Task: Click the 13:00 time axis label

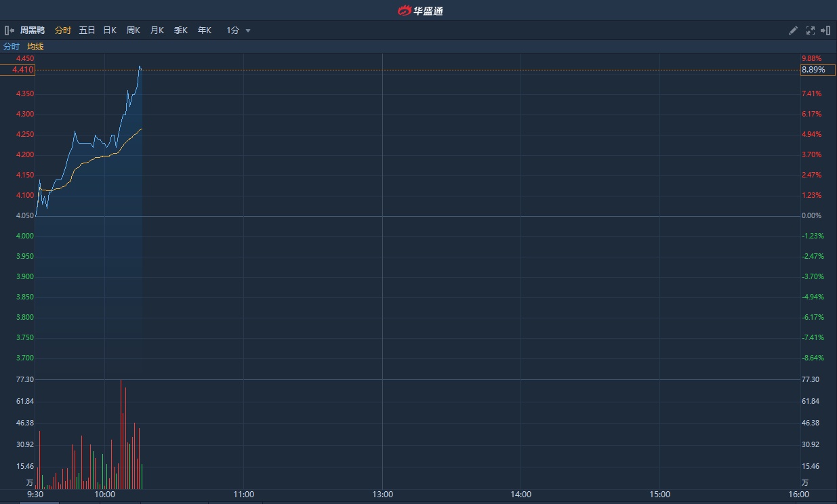Action: tap(382, 495)
